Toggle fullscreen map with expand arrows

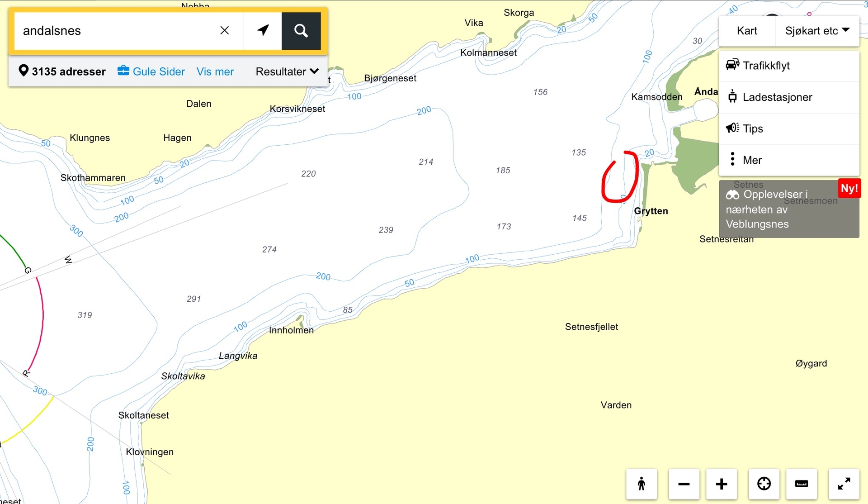point(844,484)
